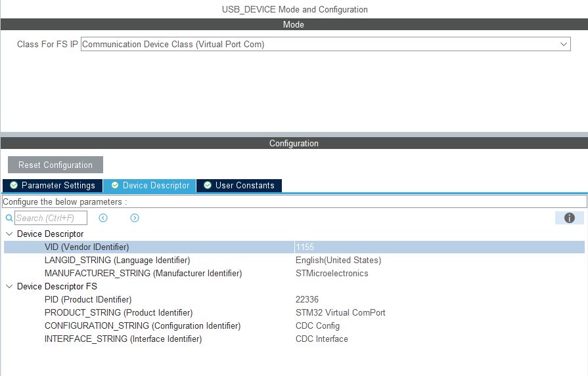Go to next search result arrow
This screenshot has height=376, width=588.
click(x=135, y=218)
